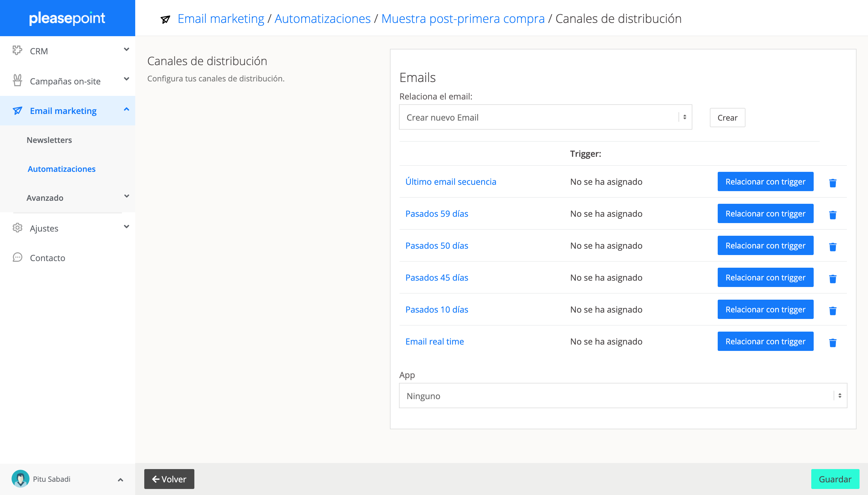Open the App Ninguno dropdown

[623, 396]
